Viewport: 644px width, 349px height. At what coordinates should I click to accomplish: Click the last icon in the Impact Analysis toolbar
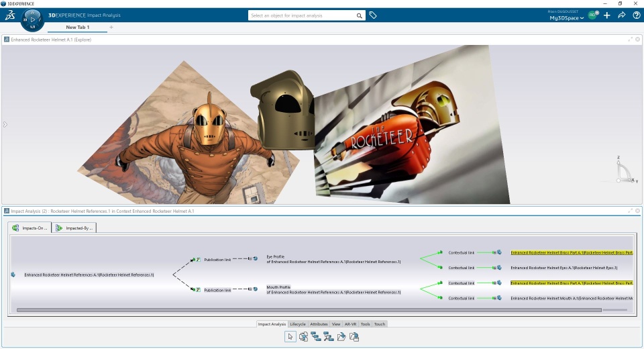point(354,337)
